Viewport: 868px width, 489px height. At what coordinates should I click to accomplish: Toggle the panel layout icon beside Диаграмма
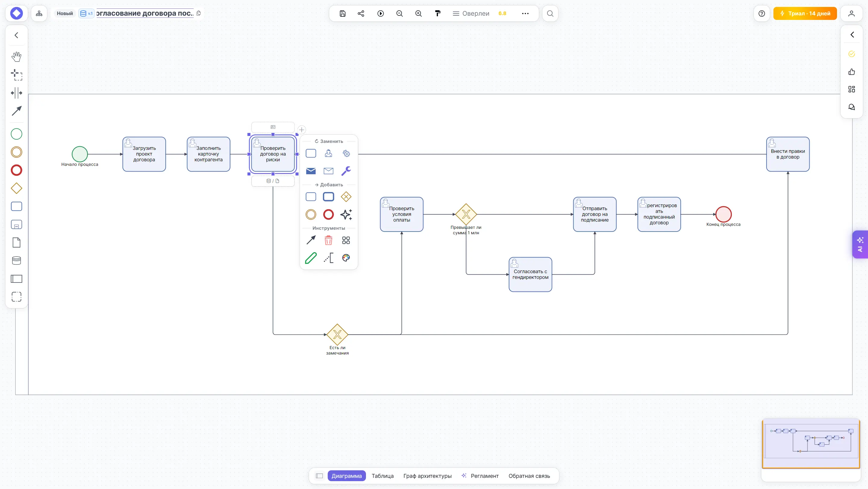[x=320, y=476]
